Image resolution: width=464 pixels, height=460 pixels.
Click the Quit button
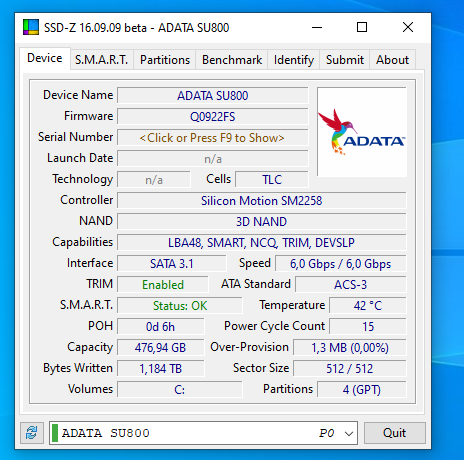click(394, 433)
